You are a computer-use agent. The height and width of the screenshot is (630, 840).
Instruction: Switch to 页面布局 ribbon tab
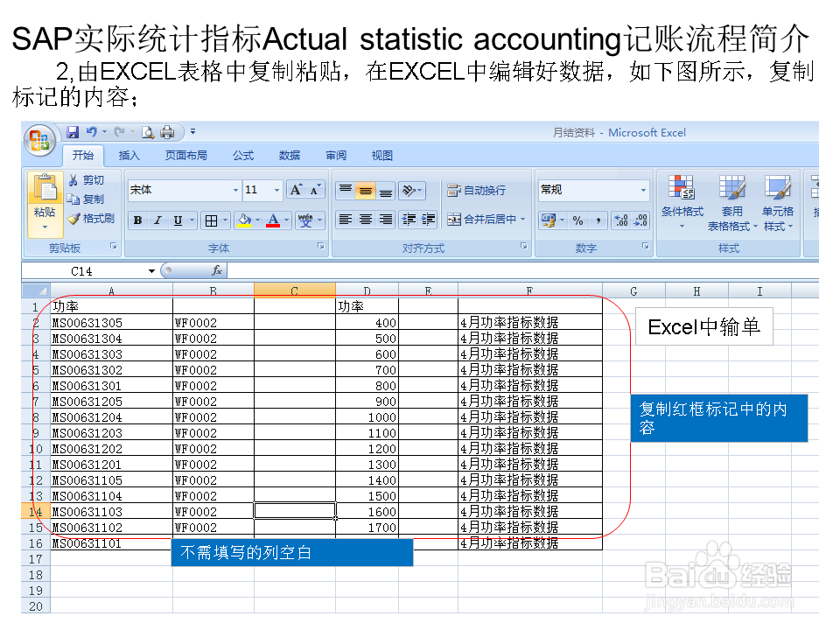click(185, 156)
